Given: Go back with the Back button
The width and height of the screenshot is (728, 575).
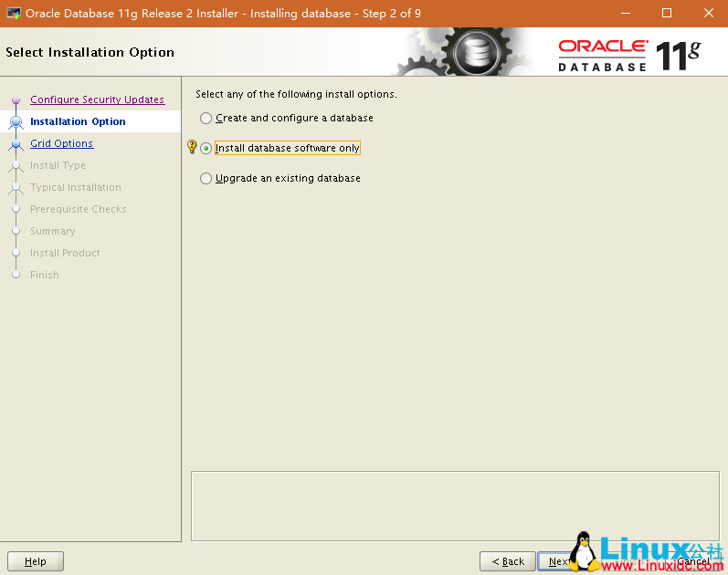Looking at the screenshot, I should 508,561.
